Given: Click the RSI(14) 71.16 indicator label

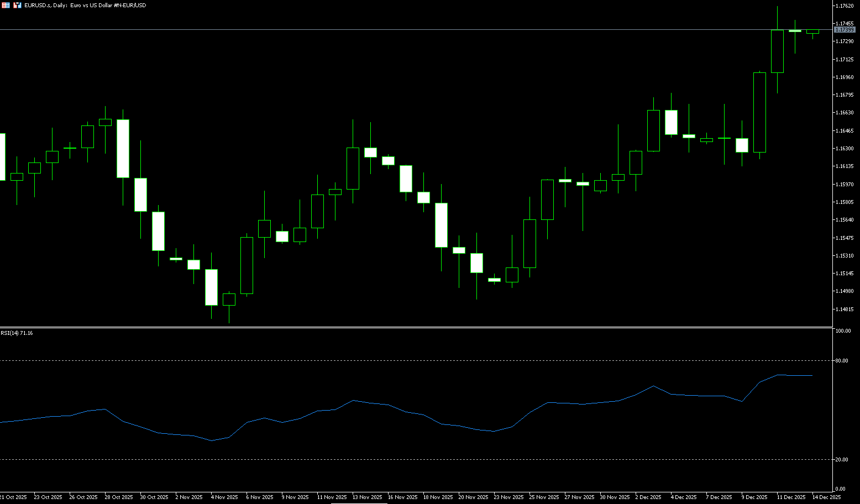Looking at the screenshot, I should click(17, 333).
